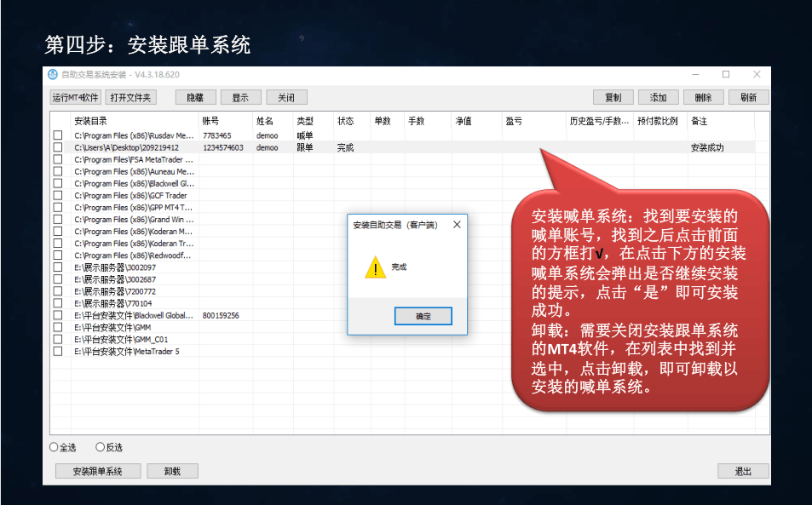
Task: Check the box for E:\展示服务器\3002097
Action: (x=58, y=267)
